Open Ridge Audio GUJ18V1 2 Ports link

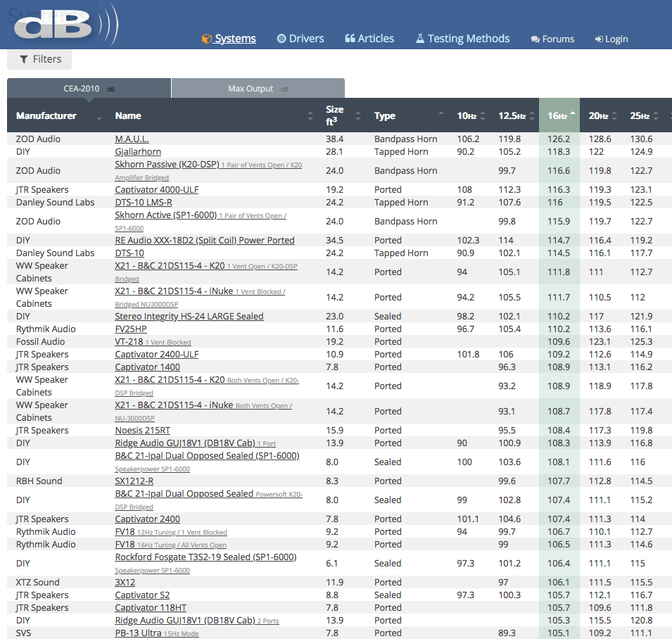click(x=197, y=621)
